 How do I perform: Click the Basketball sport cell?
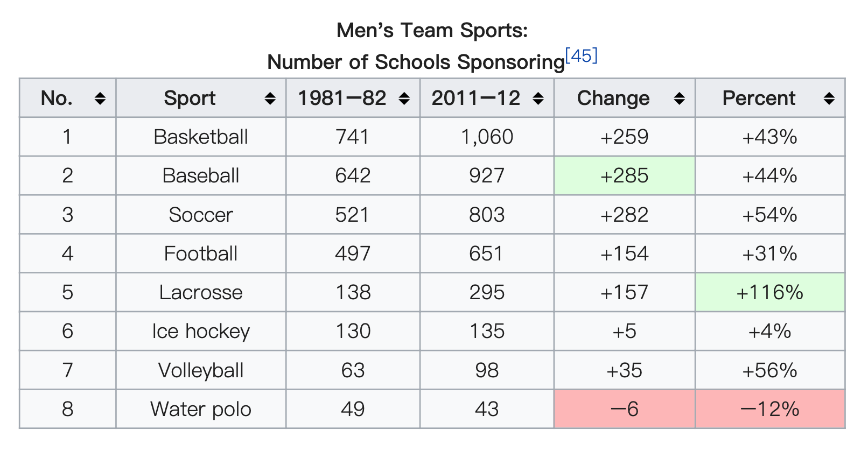pos(201,137)
